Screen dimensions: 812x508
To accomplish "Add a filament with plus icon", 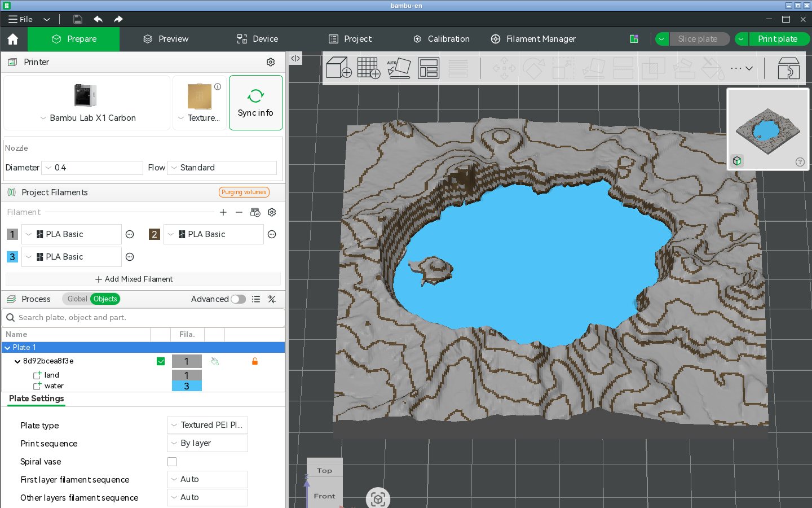I will click(x=223, y=212).
